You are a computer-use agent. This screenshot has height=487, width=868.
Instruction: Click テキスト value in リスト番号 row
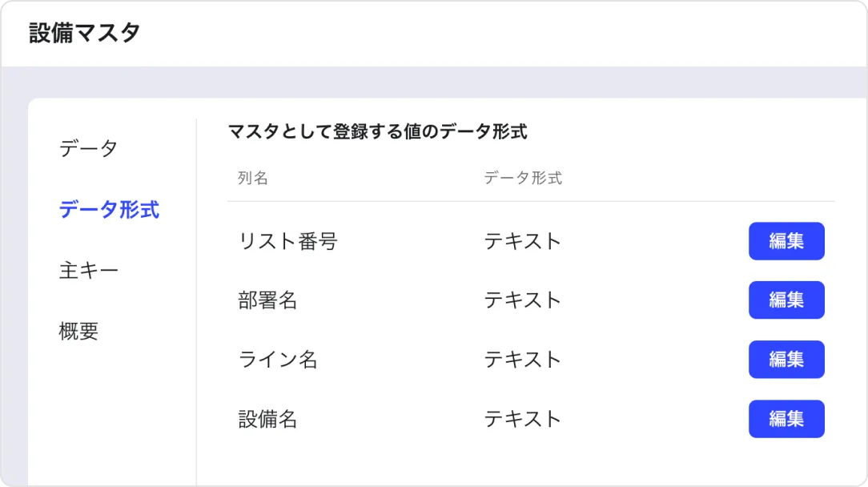tap(523, 241)
